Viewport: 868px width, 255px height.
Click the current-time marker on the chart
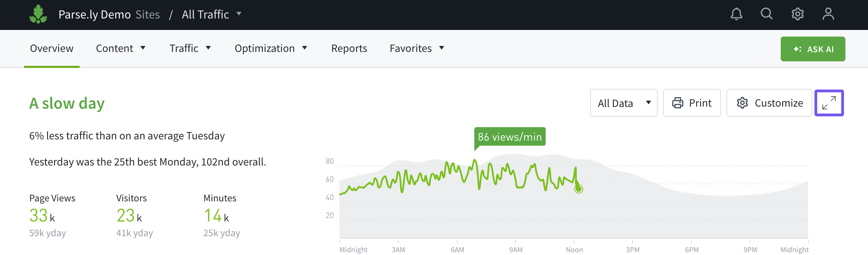pyautogui.click(x=578, y=189)
